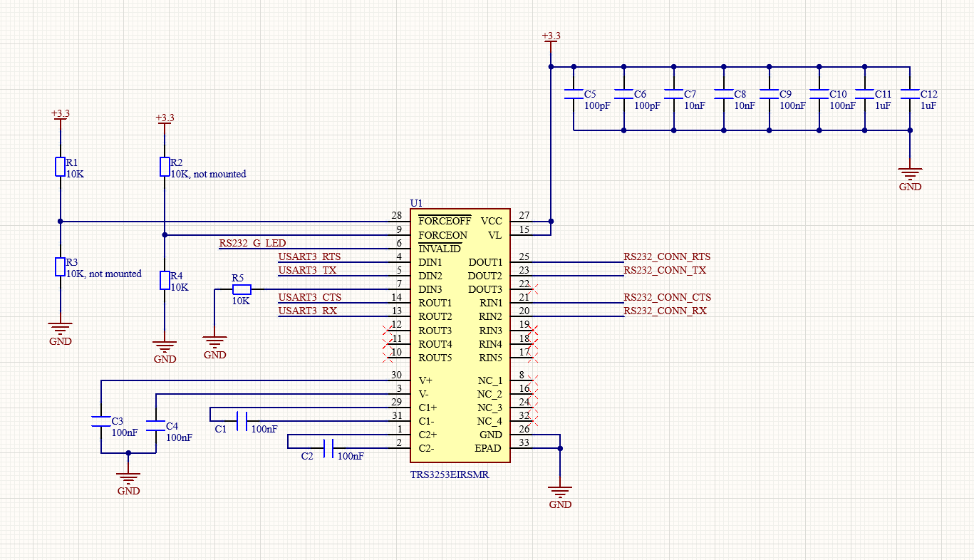
Task: Pick the R3 resistor symbol
Action: point(61,267)
